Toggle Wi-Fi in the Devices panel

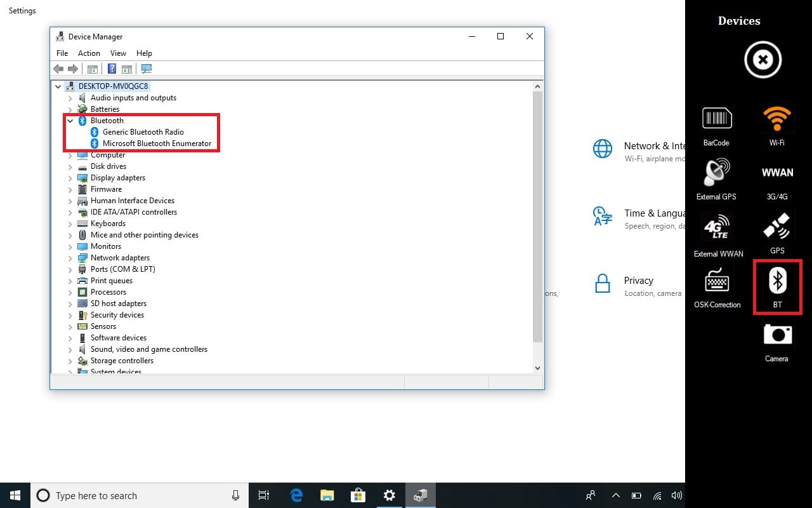[777, 119]
